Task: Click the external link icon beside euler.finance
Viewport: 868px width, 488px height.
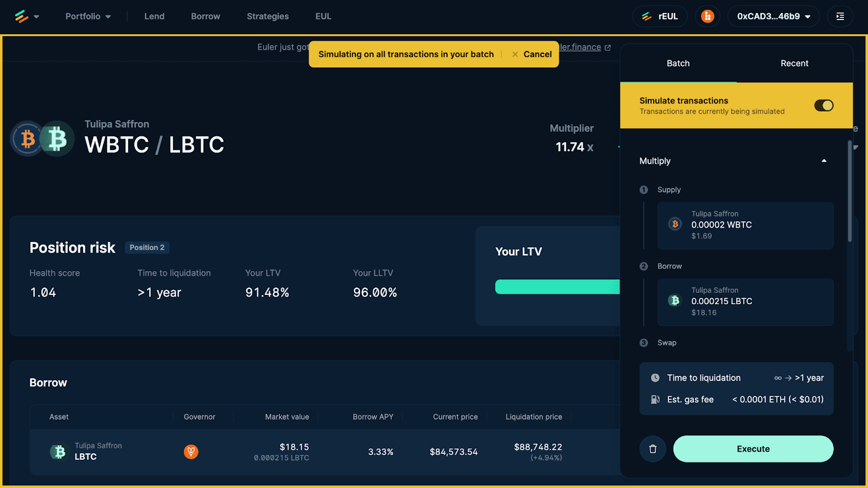Action: (x=608, y=48)
